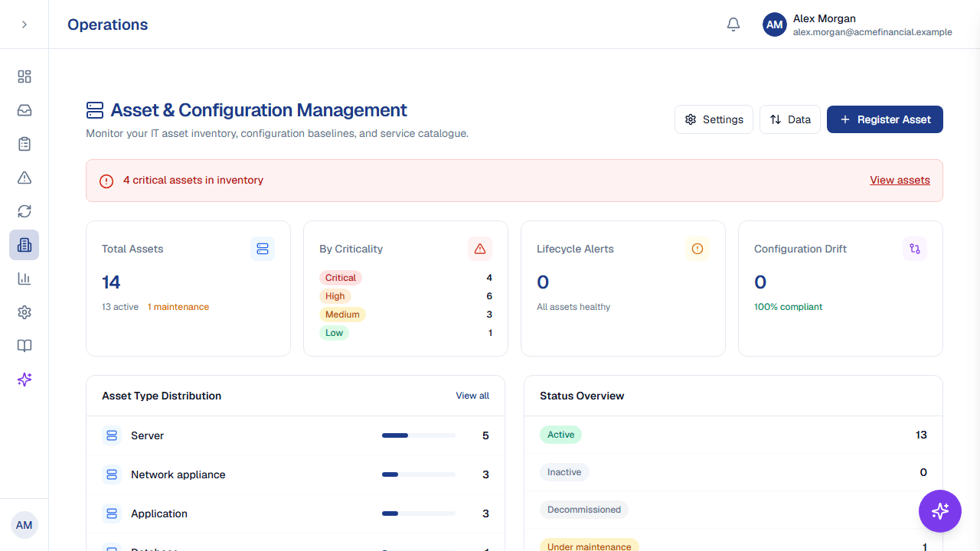Click the Under maintenance status badge
The height and width of the screenshot is (551, 980).
[x=590, y=546]
